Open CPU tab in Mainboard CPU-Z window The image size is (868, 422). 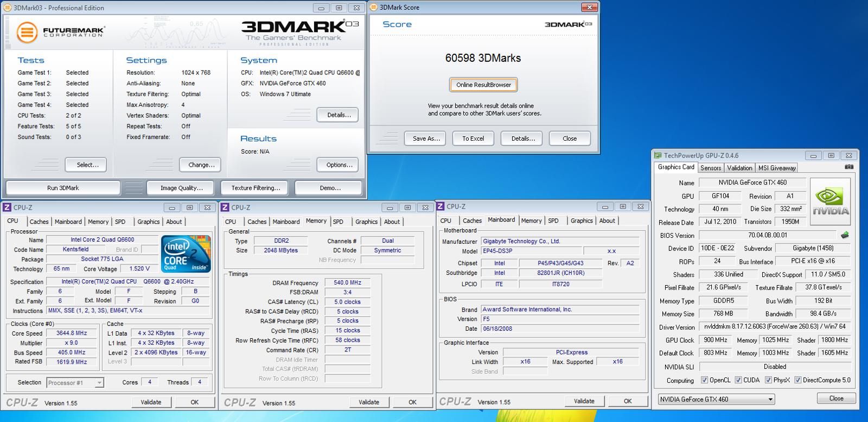click(446, 221)
